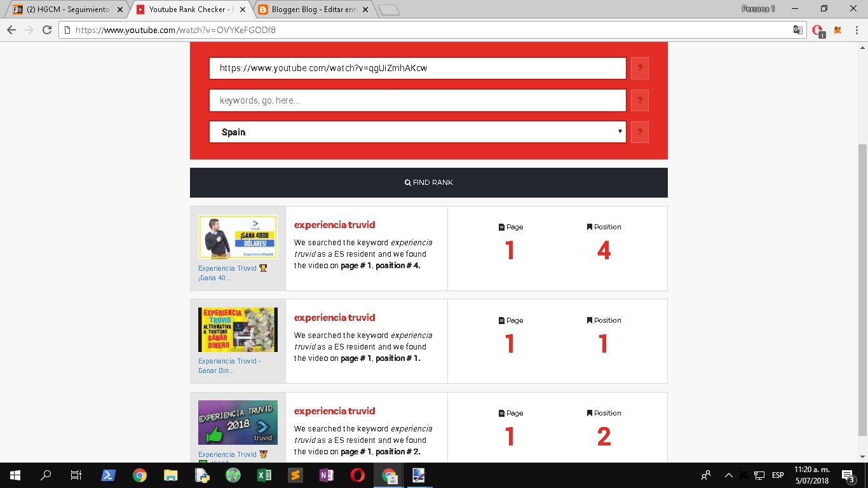Click the keyword heading in the position 1 result

[334, 318]
